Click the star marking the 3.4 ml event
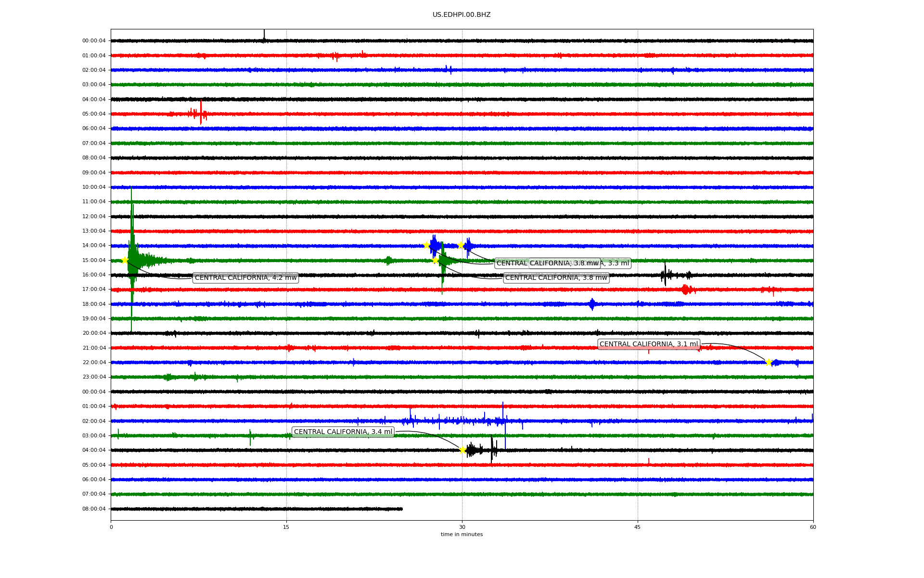The height and width of the screenshot is (578, 924). point(462,450)
